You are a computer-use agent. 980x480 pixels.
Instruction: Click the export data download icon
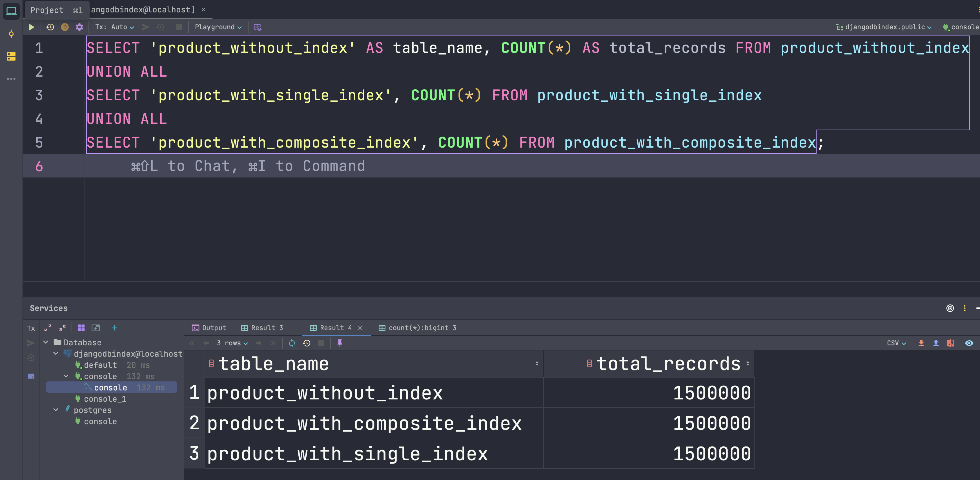pyautogui.click(x=921, y=343)
